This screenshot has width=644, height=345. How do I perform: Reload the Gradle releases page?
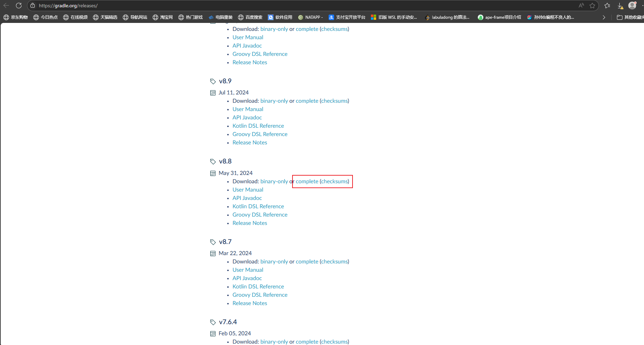point(19,6)
